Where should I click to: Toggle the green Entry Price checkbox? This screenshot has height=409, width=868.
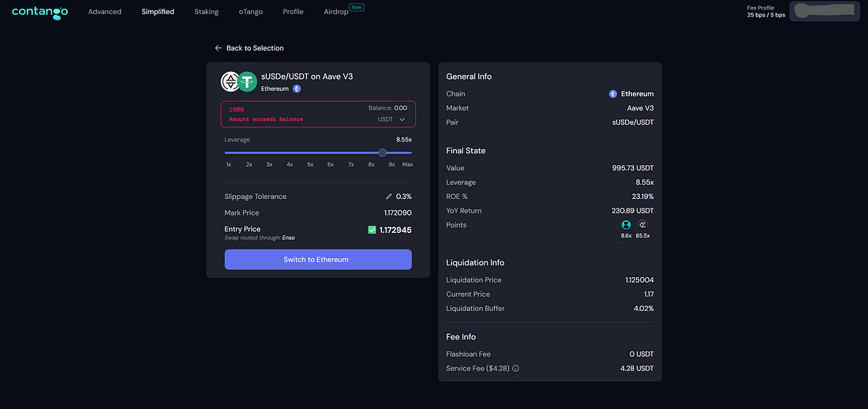(x=372, y=230)
